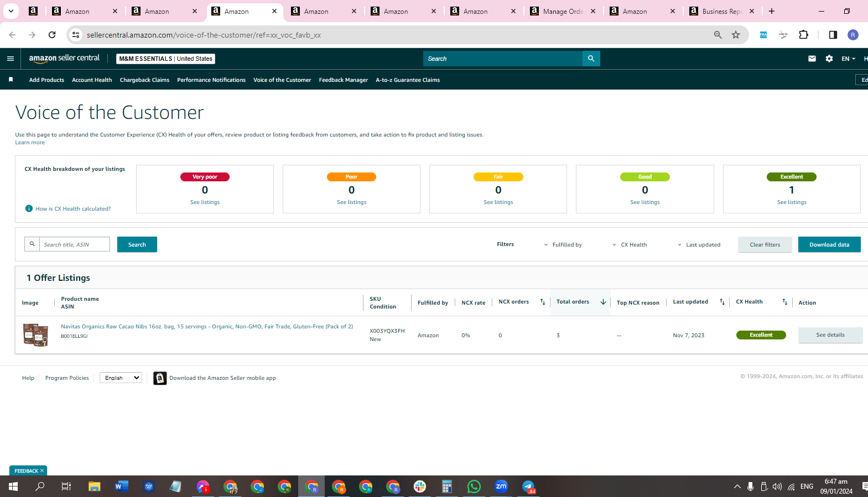Bookmark this page with the star icon

click(x=736, y=35)
